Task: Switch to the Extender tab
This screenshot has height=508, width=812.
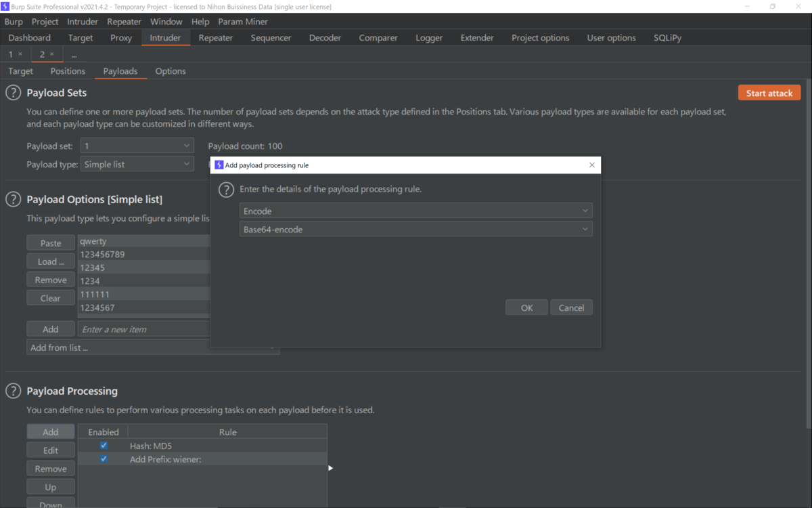Action: click(477, 38)
